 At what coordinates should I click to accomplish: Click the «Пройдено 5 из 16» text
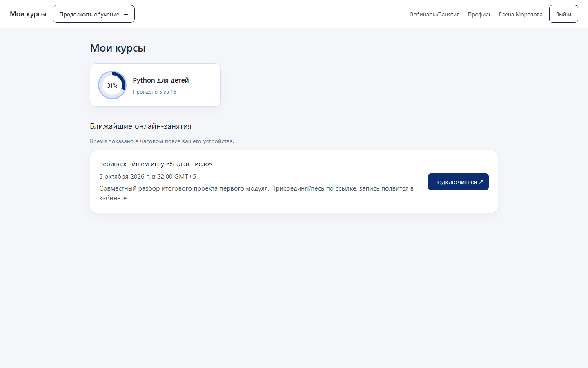coord(154,92)
